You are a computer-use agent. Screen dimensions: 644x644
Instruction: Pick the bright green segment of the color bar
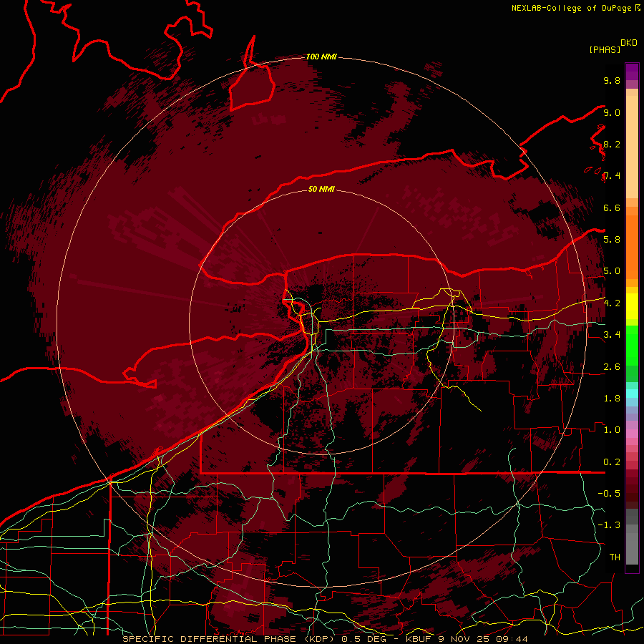(632, 344)
